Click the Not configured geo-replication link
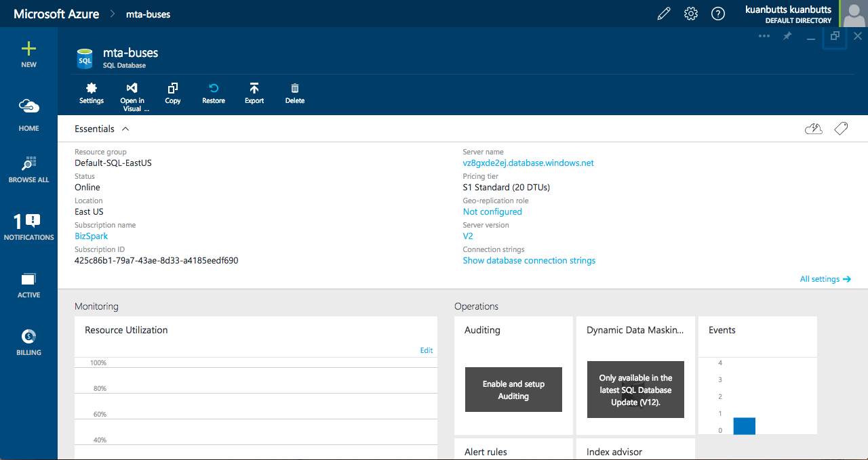868x460 pixels. pos(492,211)
